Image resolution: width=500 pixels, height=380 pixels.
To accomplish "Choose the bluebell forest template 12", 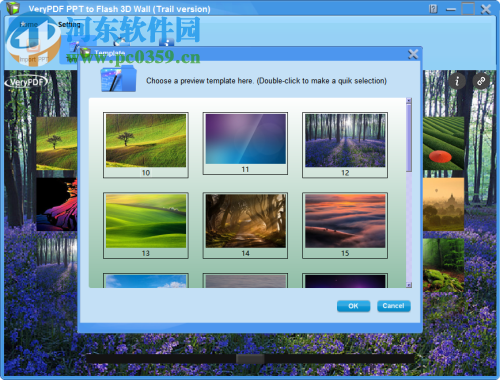I will coord(345,145).
